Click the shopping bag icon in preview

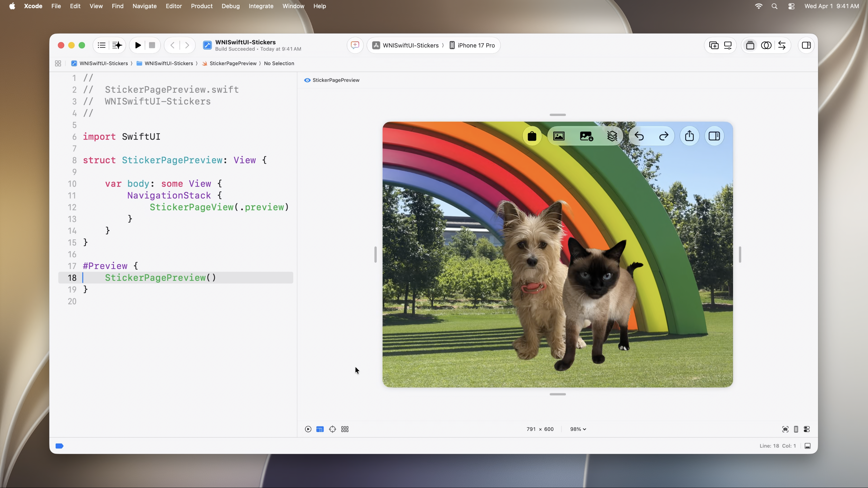coord(532,136)
